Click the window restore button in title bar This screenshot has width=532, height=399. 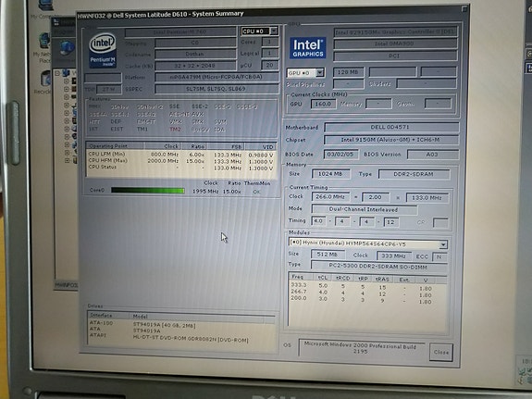464,9
